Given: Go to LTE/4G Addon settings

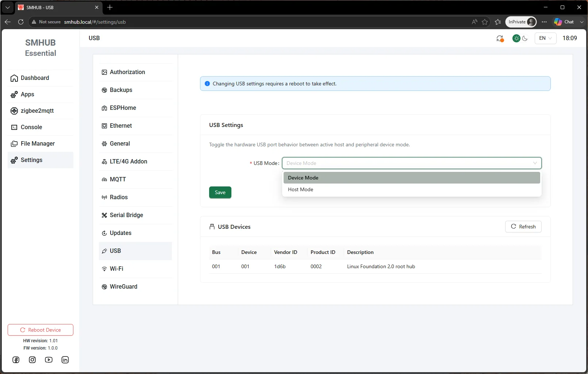Looking at the screenshot, I should [x=135, y=162].
